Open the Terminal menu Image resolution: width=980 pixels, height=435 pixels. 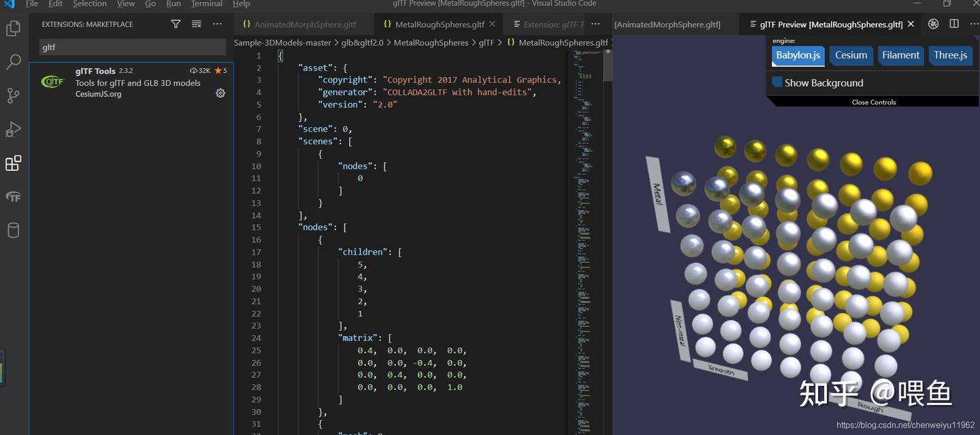click(207, 4)
